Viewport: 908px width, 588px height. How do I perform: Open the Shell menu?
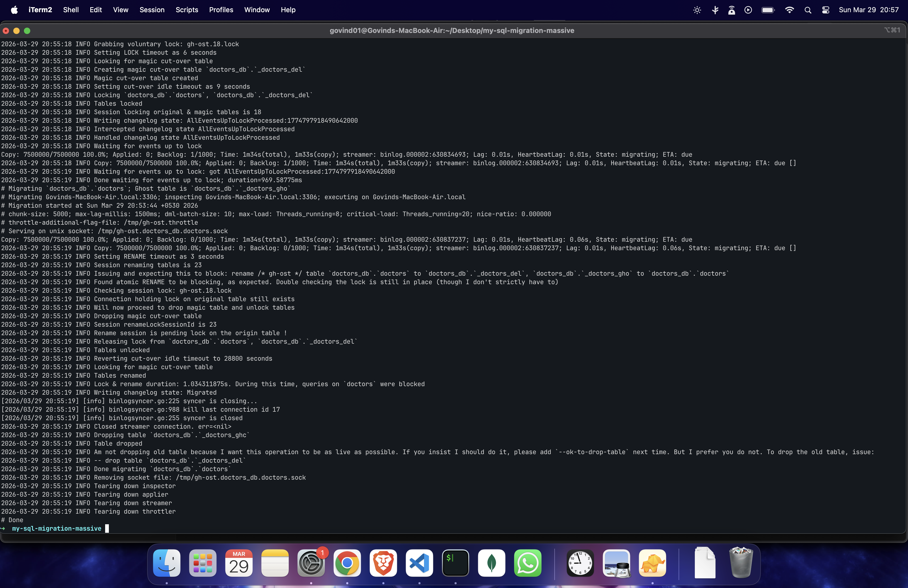[x=71, y=10]
